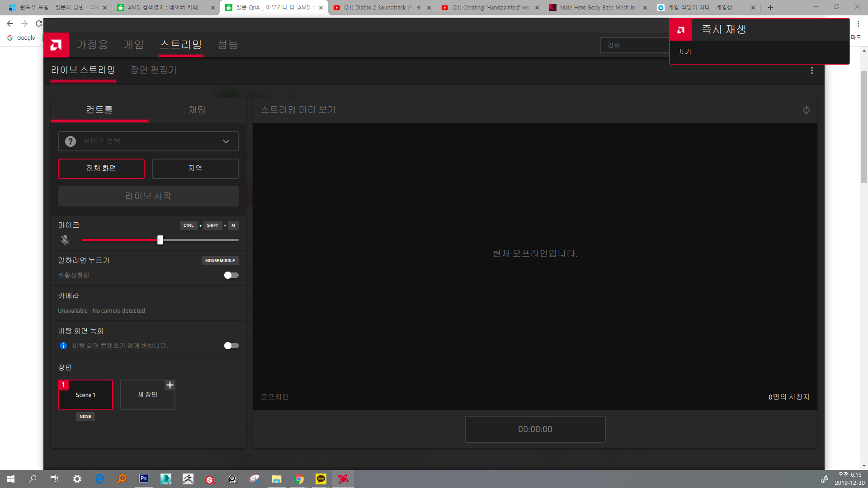Reload the Chrome page
Viewport: 868px width, 488px height.
click(x=39, y=23)
